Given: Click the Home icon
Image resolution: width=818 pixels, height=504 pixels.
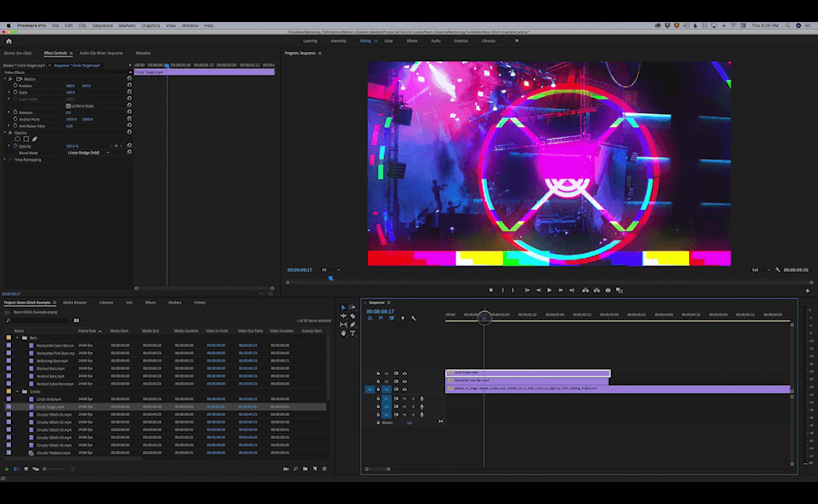Looking at the screenshot, I should (x=9, y=41).
